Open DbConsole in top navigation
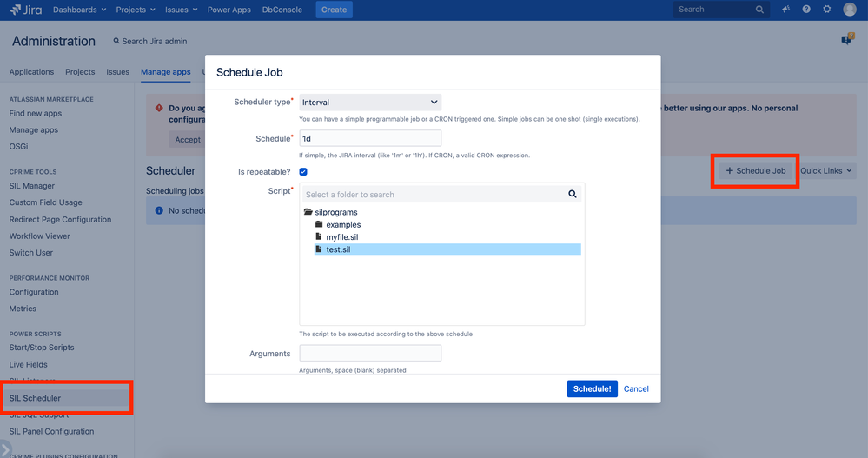Screen dimensions: 868x458 click(282, 10)
